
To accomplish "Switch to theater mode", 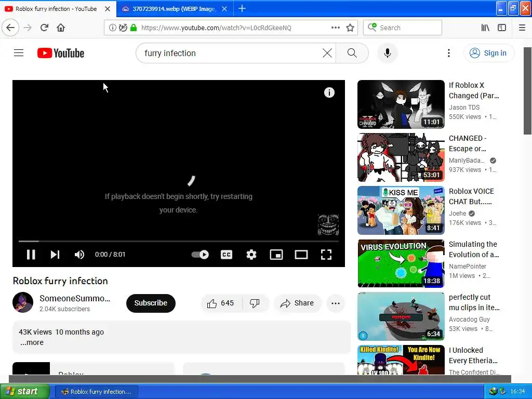I will click(x=301, y=255).
